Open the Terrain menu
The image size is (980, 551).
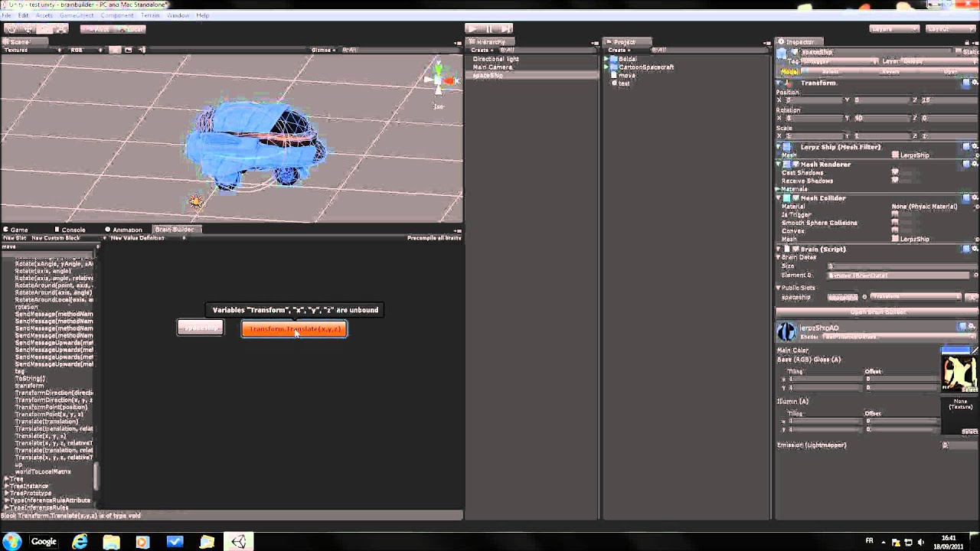tap(150, 15)
